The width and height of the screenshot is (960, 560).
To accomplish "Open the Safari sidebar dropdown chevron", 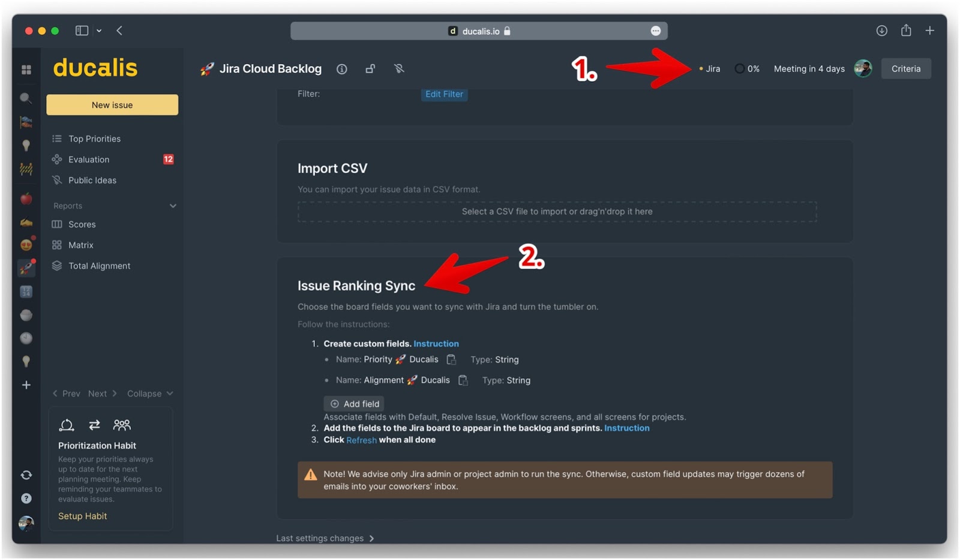I will coord(99,31).
